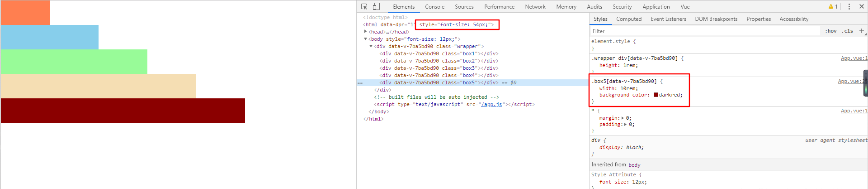Edit the height 1rem value
This screenshot has height=189, width=868.
[x=630, y=65]
